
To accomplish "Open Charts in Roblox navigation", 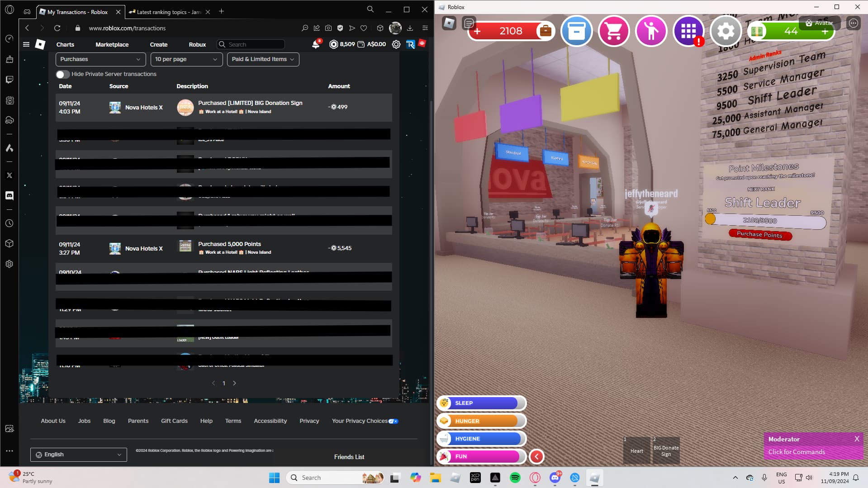I will 65,44.
